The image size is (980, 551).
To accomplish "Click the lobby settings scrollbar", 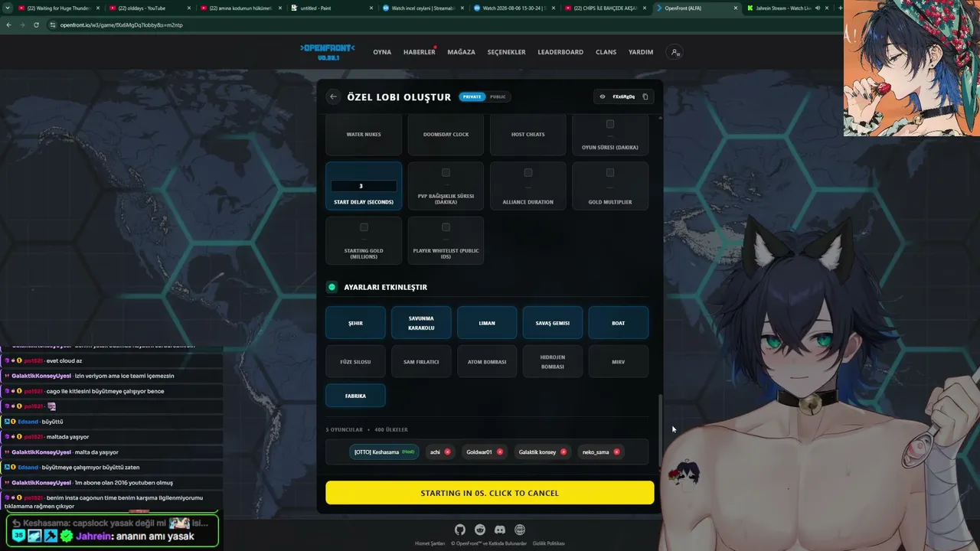I will [660, 429].
